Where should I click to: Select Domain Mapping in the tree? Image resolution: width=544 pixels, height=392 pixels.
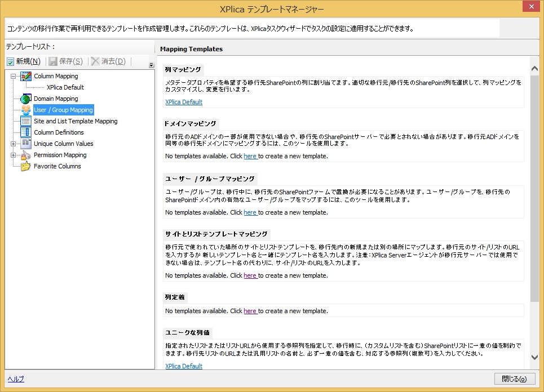[56, 99]
